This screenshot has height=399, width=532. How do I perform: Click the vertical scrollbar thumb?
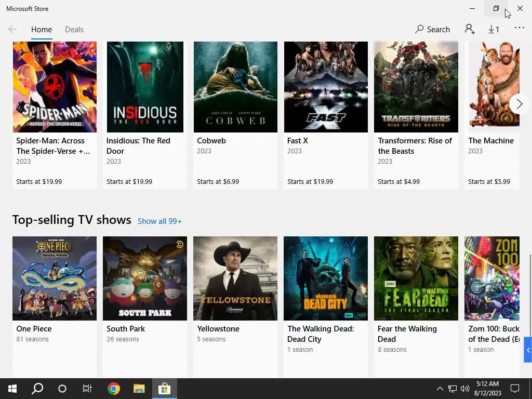530,295
